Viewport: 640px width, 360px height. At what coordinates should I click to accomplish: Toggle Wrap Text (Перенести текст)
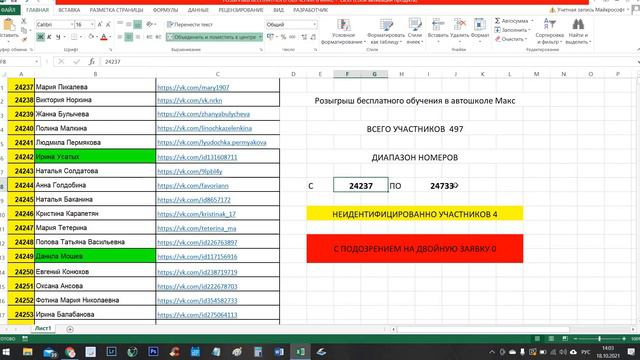tap(190, 24)
